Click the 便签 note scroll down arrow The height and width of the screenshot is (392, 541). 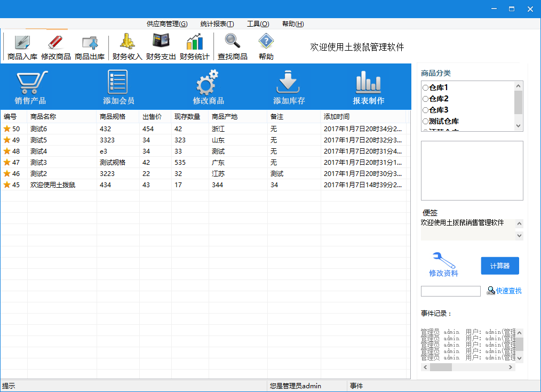click(x=519, y=236)
